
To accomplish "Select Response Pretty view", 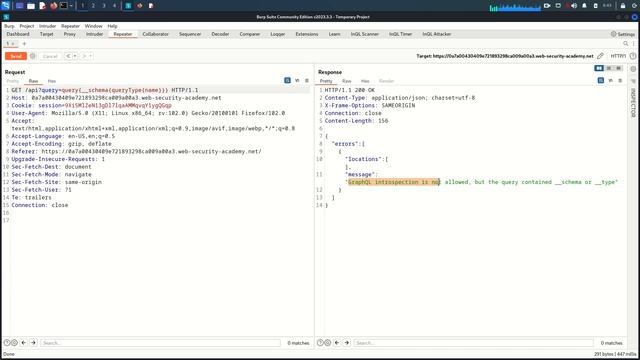I will pyautogui.click(x=326, y=81).
